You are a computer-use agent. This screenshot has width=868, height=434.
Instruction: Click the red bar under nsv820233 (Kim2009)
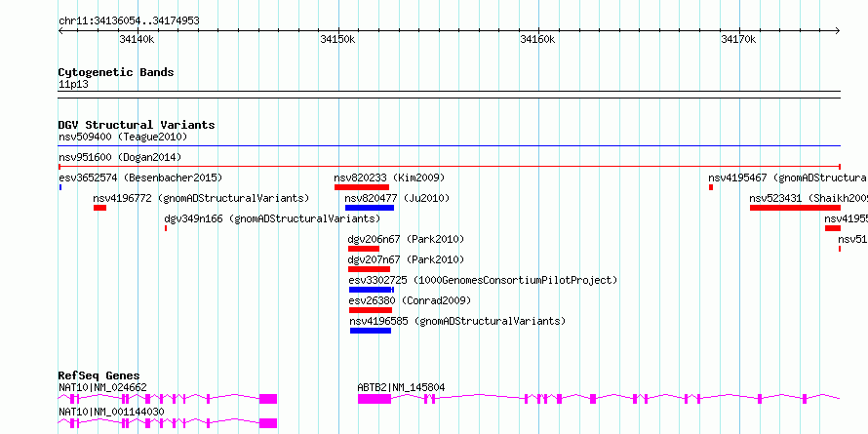click(x=362, y=187)
